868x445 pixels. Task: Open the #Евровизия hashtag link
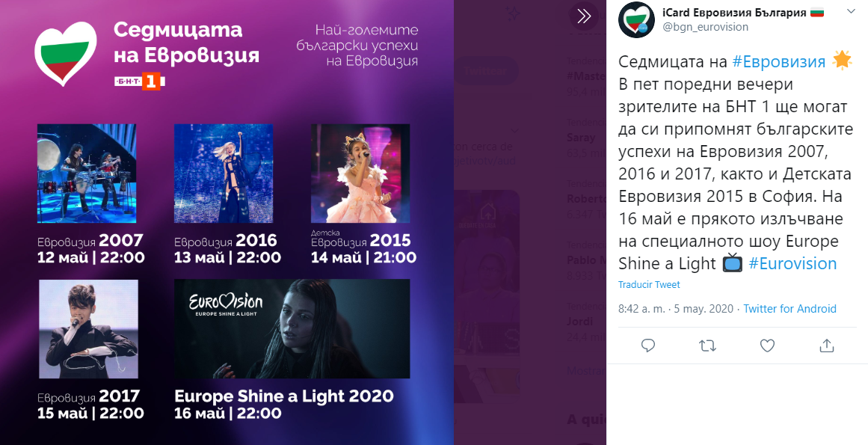pyautogui.click(x=779, y=62)
